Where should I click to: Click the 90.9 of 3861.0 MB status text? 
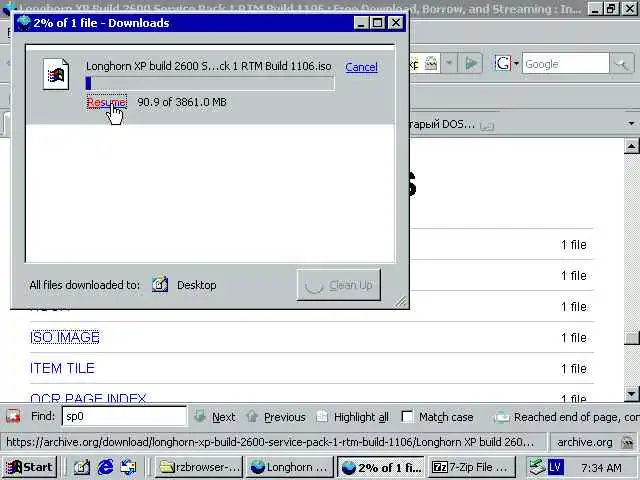[182, 102]
